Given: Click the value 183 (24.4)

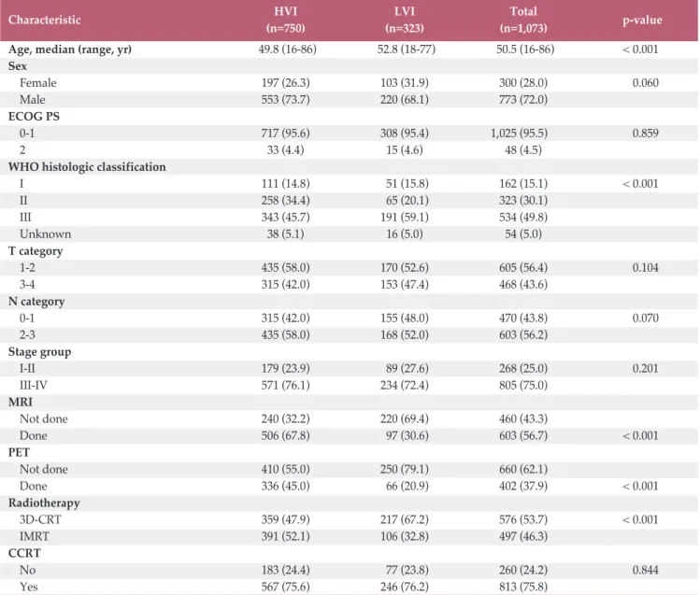Looking at the screenshot, I should click(x=286, y=570).
